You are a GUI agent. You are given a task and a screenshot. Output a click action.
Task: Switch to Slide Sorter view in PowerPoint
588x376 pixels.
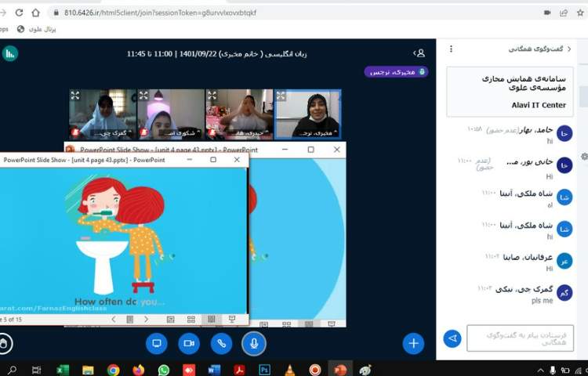[190, 319]
